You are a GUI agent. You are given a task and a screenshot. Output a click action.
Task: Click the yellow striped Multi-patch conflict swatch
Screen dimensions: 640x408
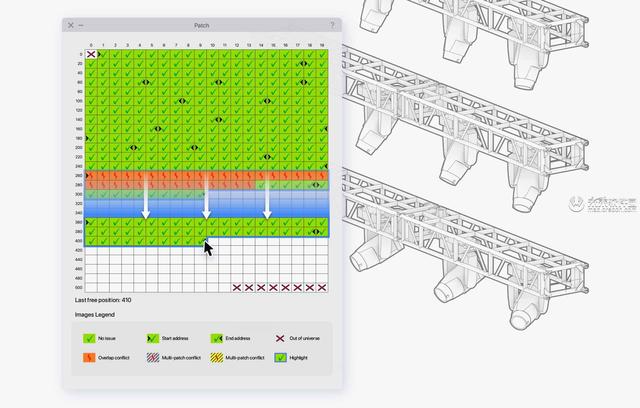coord(216,358)
